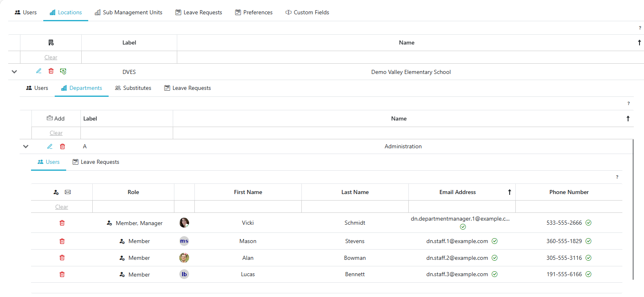
Task: Sort by Email Address column
Action: tap(457, 192)
